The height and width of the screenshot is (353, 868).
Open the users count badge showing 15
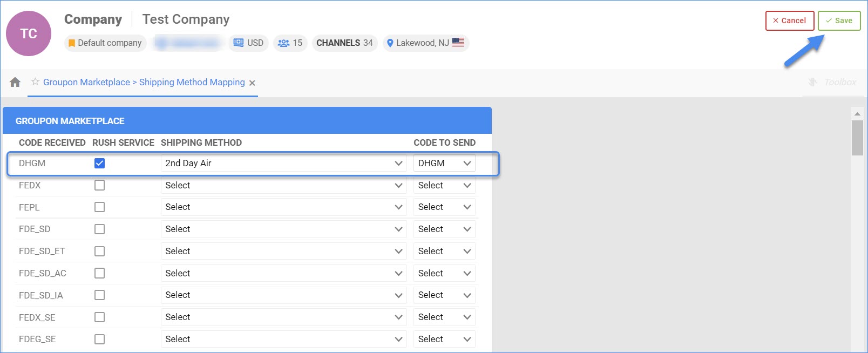click(290, 43)
